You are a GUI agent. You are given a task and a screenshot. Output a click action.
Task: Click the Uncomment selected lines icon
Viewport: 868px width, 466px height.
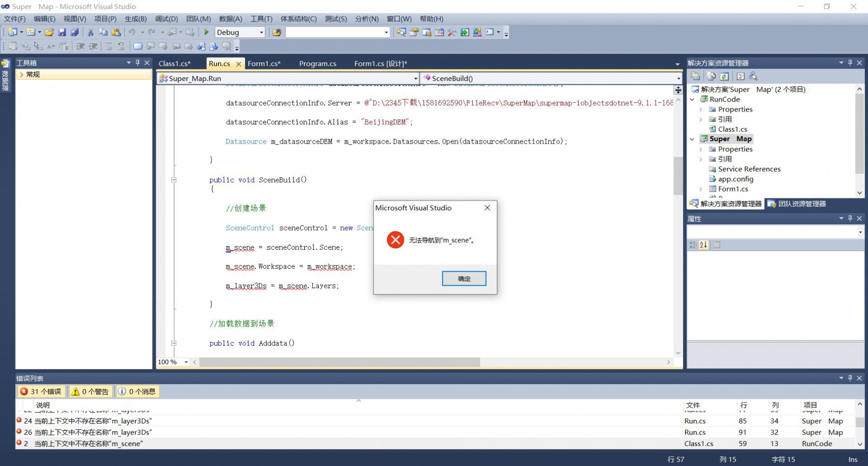tap(122, 46)
